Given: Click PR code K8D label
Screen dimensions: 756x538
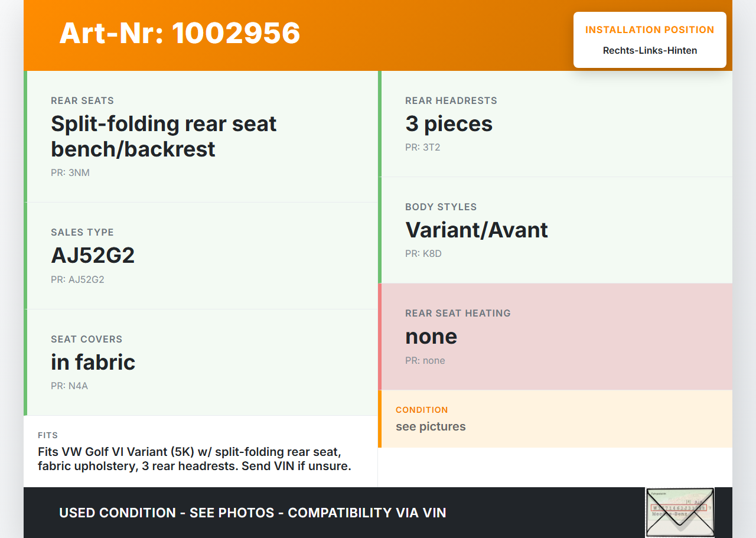Looking at the screenshot, I should [x=423, y=254].
